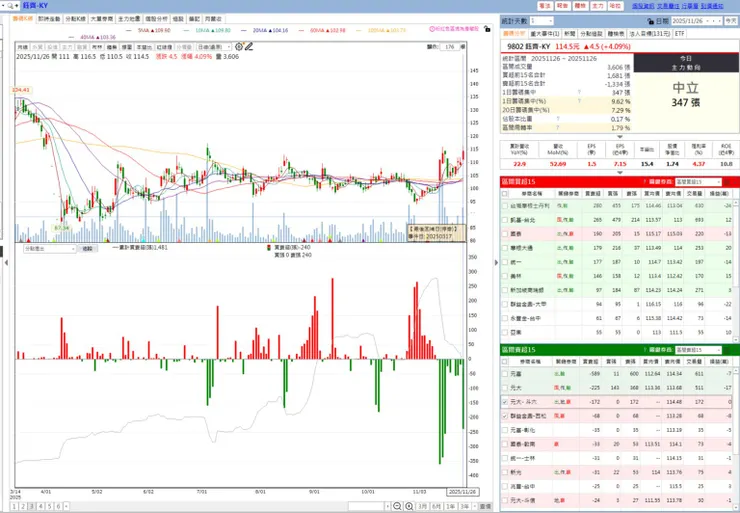Open the lower chart indicator dropdown
The height and width of the screenshot is (513, 740).
tap(50, 248)
